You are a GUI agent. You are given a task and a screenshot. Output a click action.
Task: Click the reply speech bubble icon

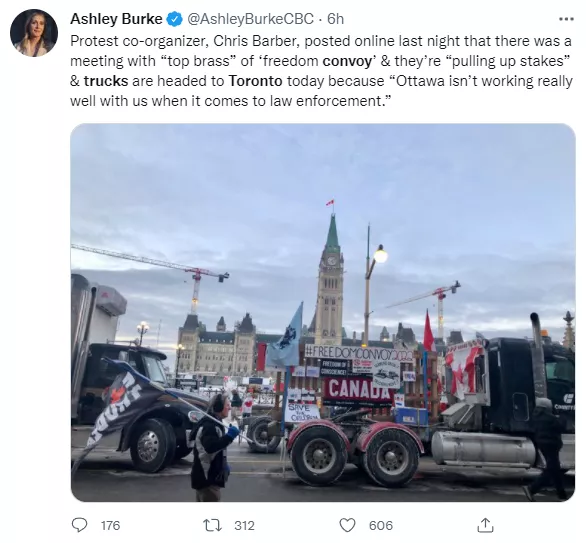point(79,525)
